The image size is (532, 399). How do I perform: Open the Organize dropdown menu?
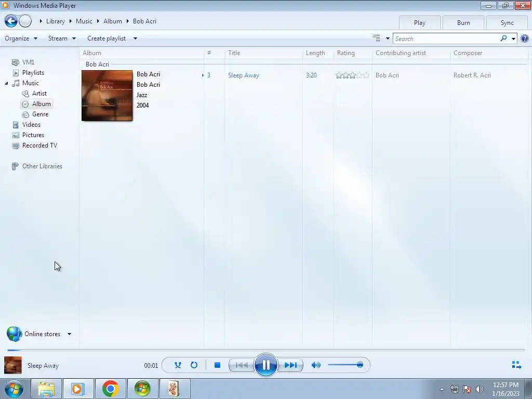pos(21,38)
